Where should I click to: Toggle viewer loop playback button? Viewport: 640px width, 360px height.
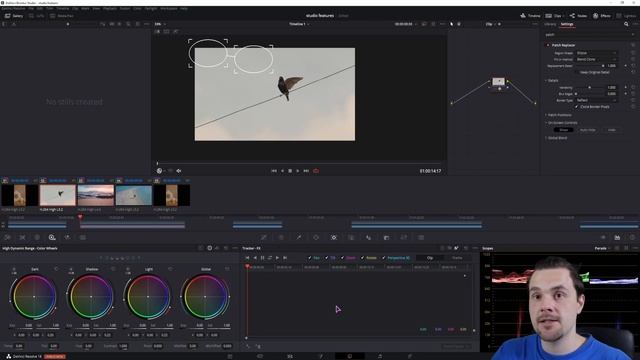pos(316,171)
